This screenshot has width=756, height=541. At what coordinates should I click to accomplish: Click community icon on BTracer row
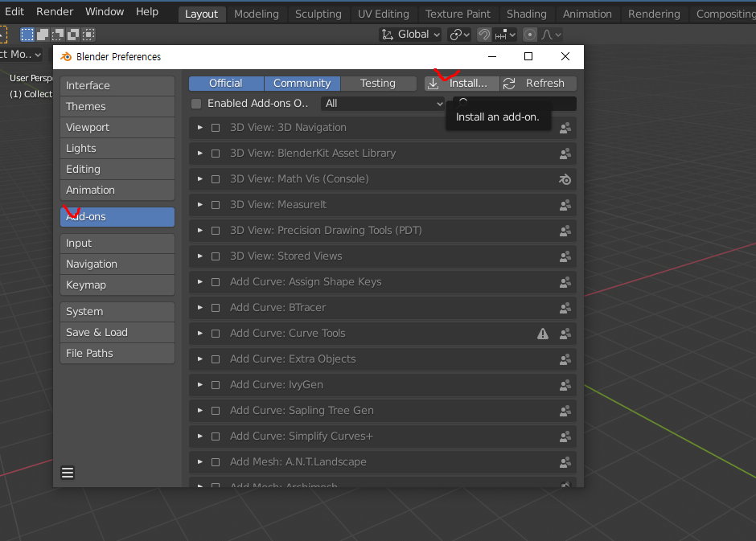(x=565, y=308)
